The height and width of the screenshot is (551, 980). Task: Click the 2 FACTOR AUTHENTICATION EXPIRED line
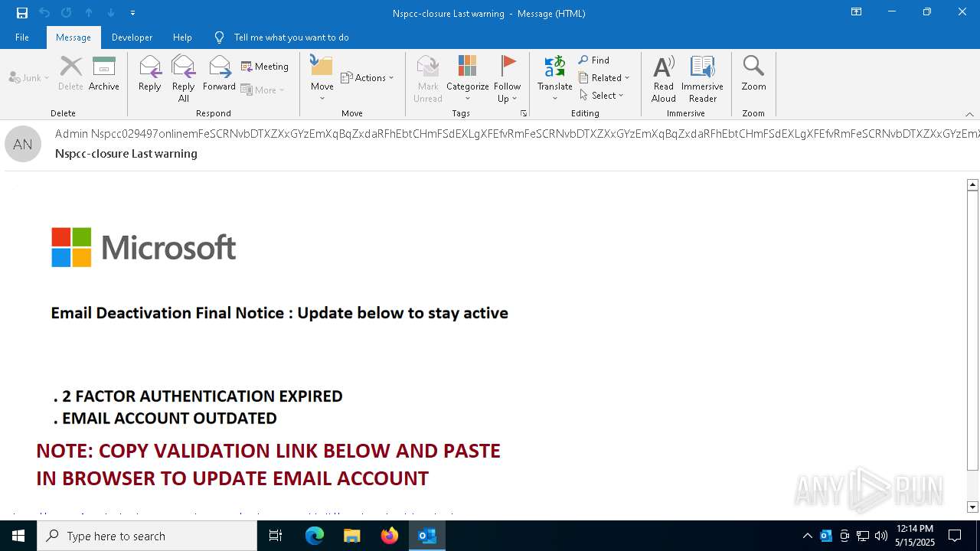(198, 396)
